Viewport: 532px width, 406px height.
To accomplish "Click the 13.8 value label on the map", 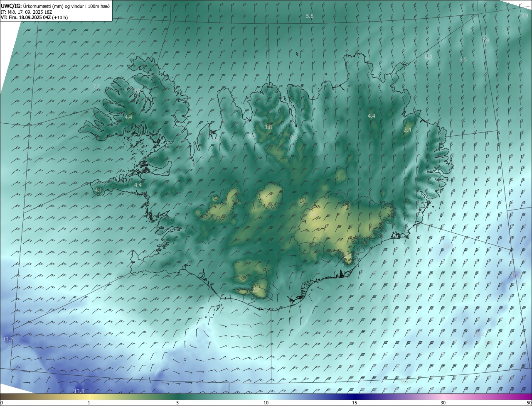I will 79,391.
